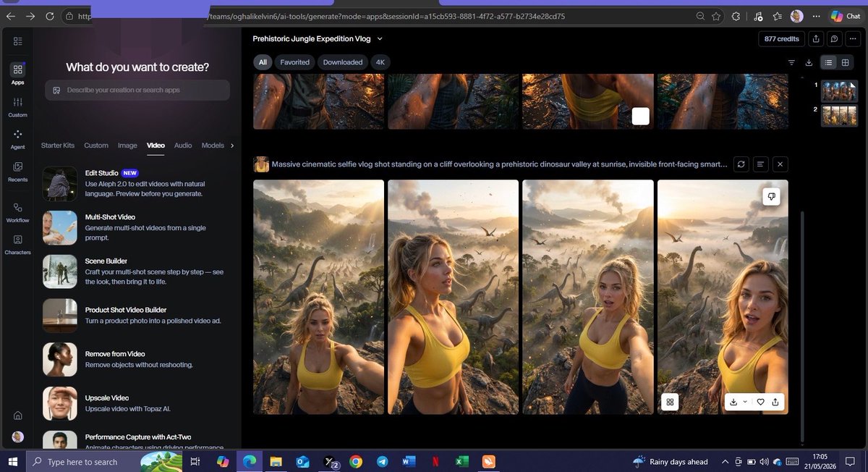The height and width of the screenshot is (472, 868).
Task: Switch to the Models category tab
Action: [213, 146]
